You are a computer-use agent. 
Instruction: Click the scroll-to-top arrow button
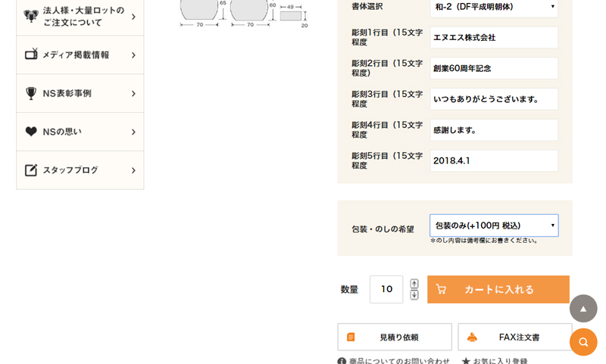(x=583, y=309)
